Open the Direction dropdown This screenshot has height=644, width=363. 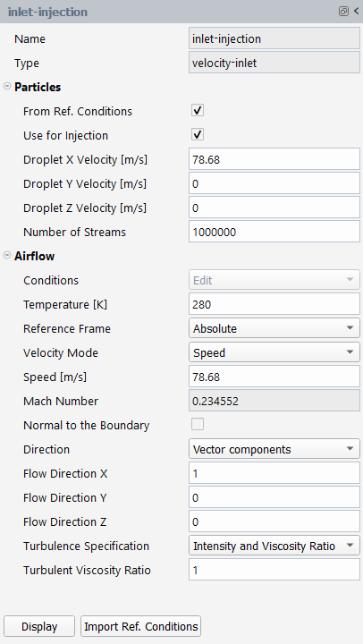[274, 449]
